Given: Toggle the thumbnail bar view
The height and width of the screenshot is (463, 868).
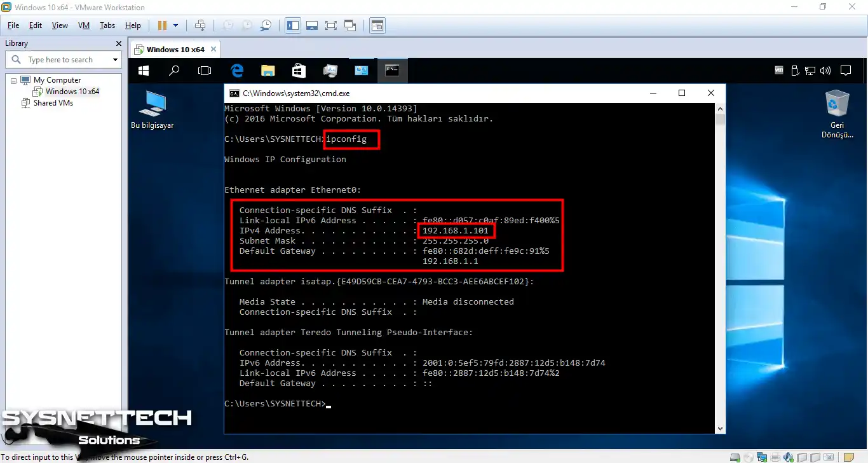Looking at the screenshot, I should click(312, 25).
